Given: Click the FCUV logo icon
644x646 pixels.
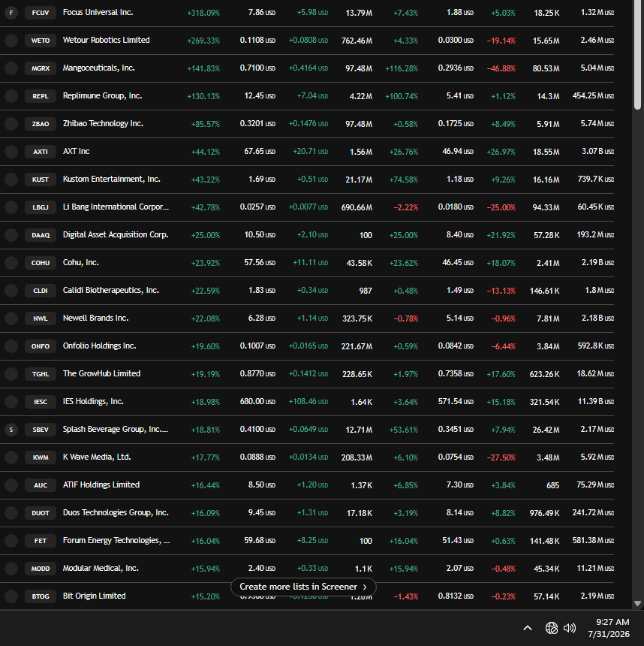Looking at the screenshot, I should click(11, 13).
